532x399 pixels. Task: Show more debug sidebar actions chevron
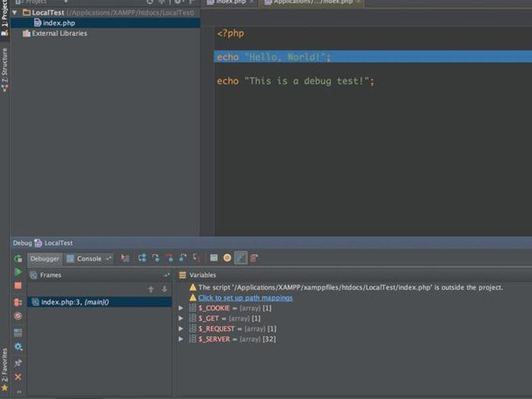(19, 392)
